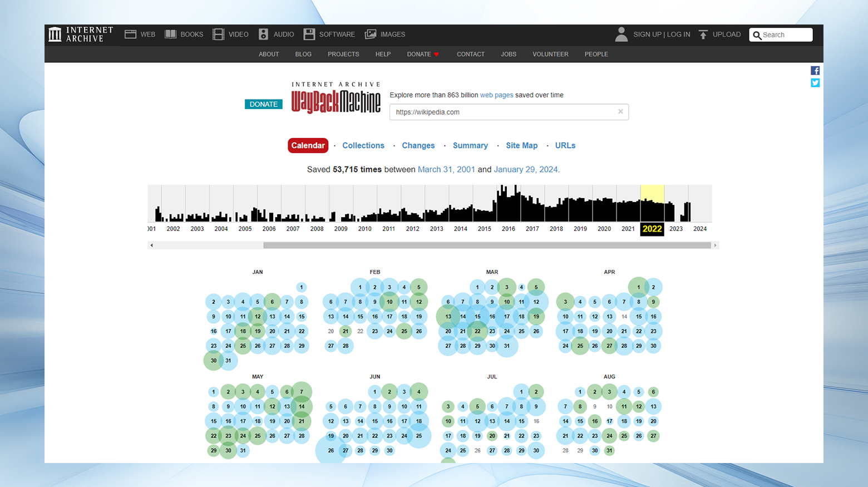Viewport: 868px width, 487px height.
Task: Open the March 31, 2001 capture link
Action: (x=446, y=169)
